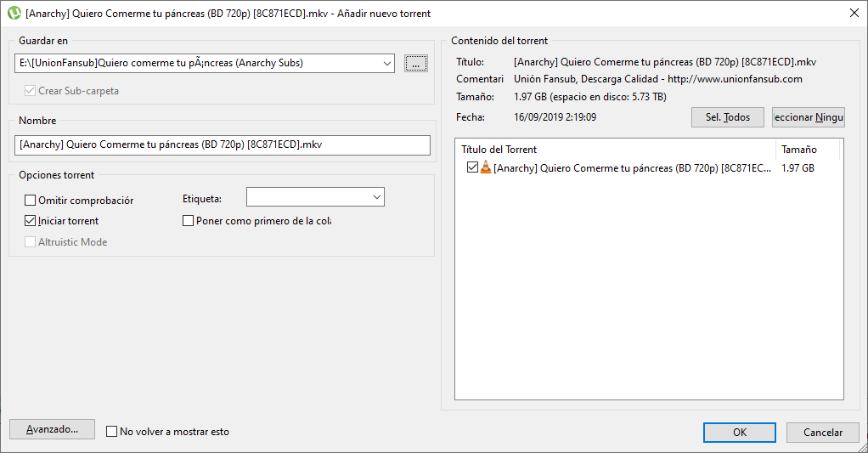
Task: Open folder browse button with three dots
Action: coord(415,63)
